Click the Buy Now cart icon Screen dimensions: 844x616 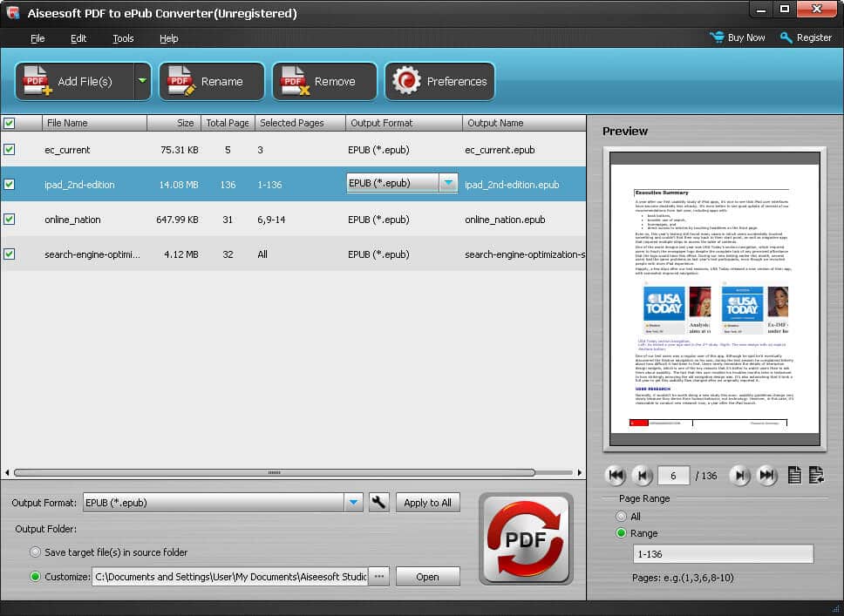pos(717,37)
